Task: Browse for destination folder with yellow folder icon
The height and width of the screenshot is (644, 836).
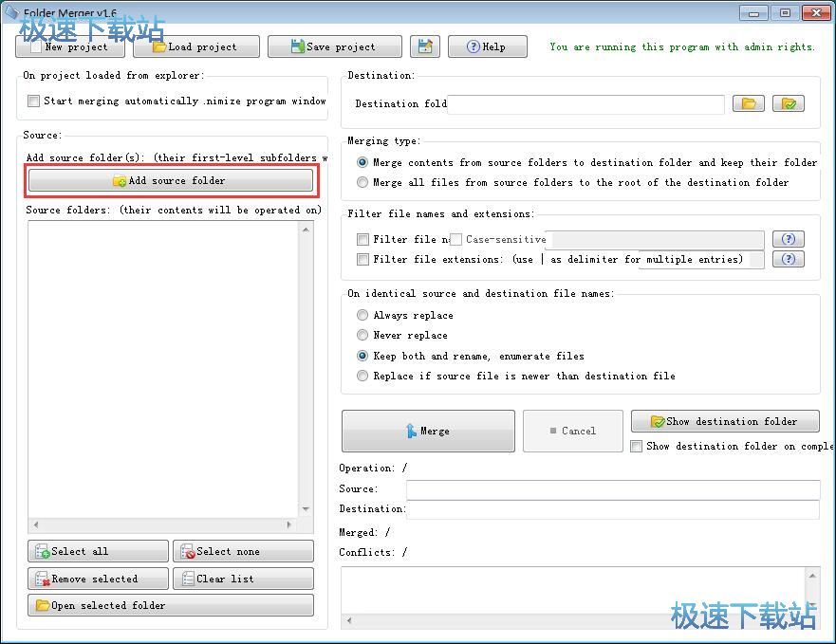Action: click(749, 103)
